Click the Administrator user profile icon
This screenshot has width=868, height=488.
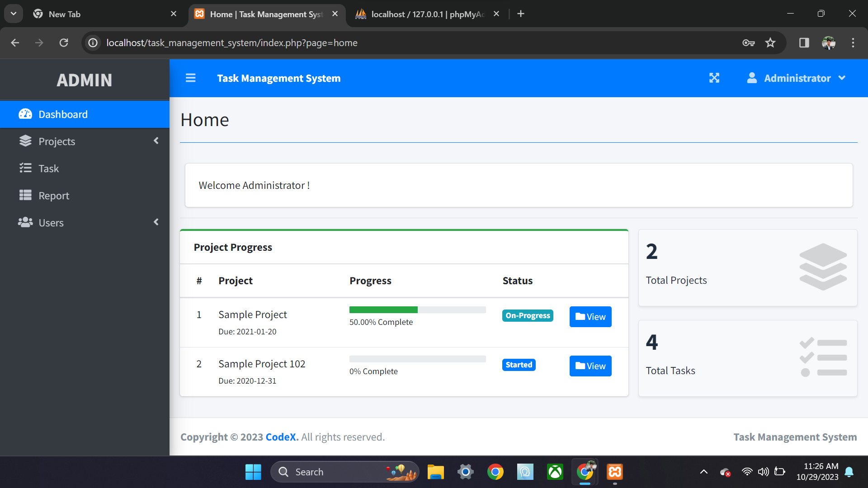(751, 78)
